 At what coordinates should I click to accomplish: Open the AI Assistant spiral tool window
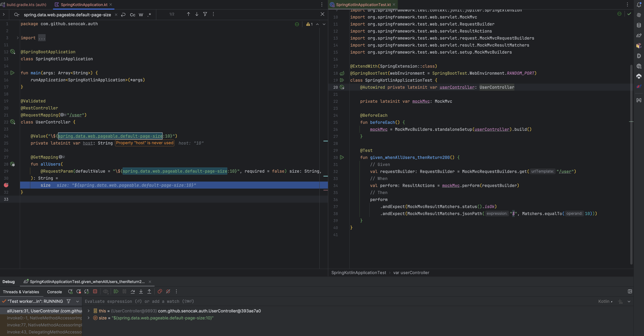[x=639, y=15]
